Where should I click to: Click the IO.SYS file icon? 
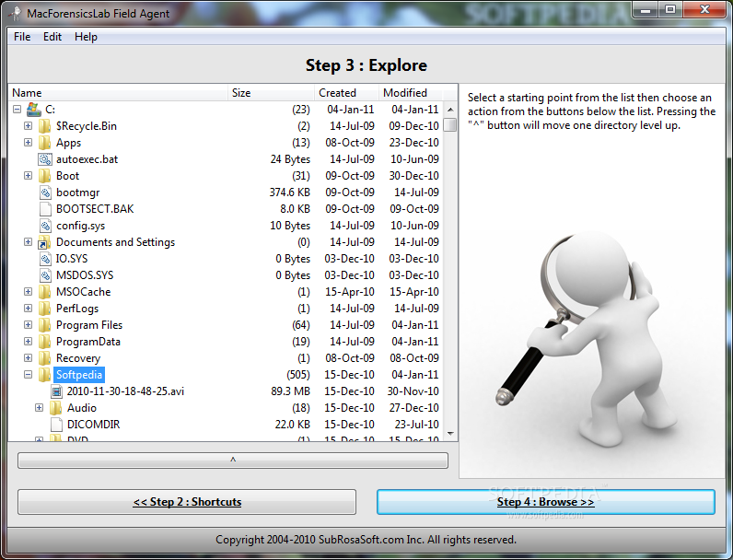(45, 259)
